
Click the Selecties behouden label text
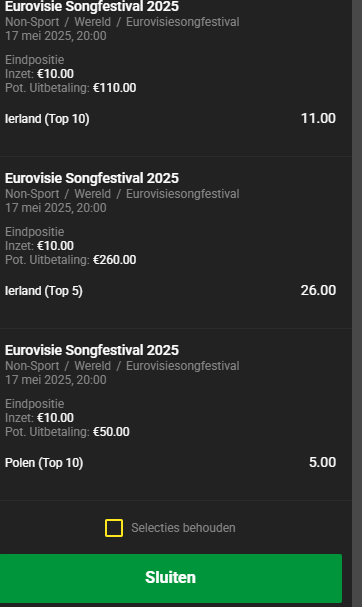(x=183, y=528)
